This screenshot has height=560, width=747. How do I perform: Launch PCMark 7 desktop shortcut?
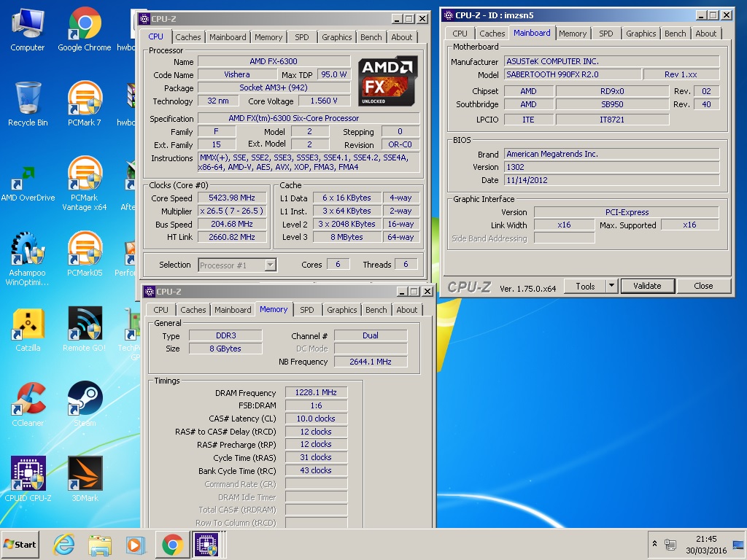pos(85,104)
